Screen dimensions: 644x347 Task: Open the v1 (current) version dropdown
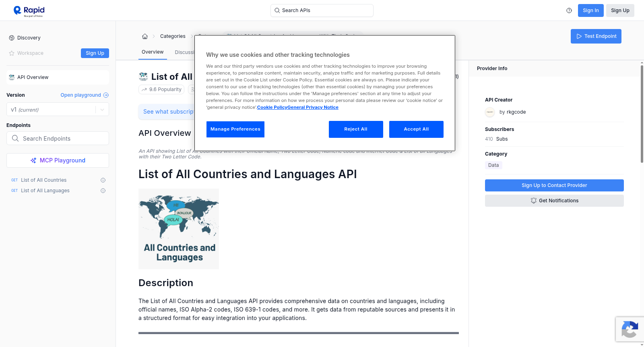tap(58, 110)
